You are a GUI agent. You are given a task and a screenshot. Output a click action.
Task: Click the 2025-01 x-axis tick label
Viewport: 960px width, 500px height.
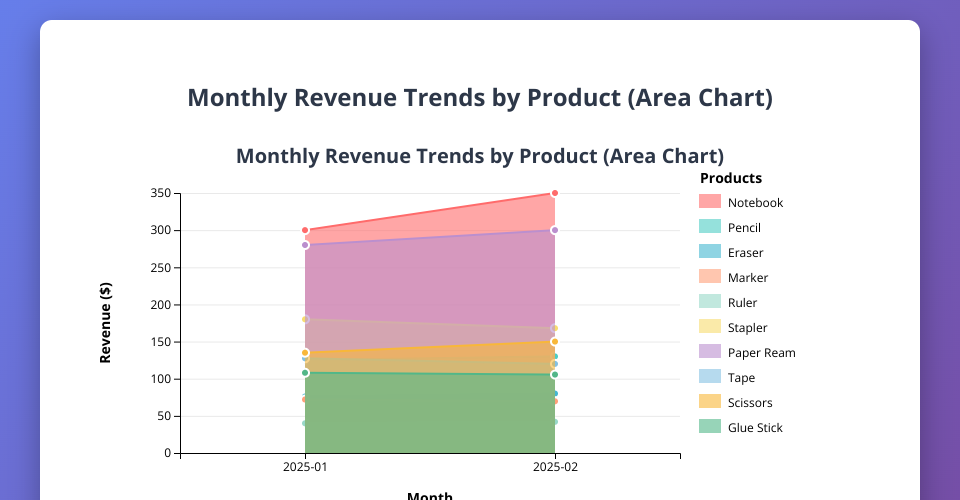305,467
